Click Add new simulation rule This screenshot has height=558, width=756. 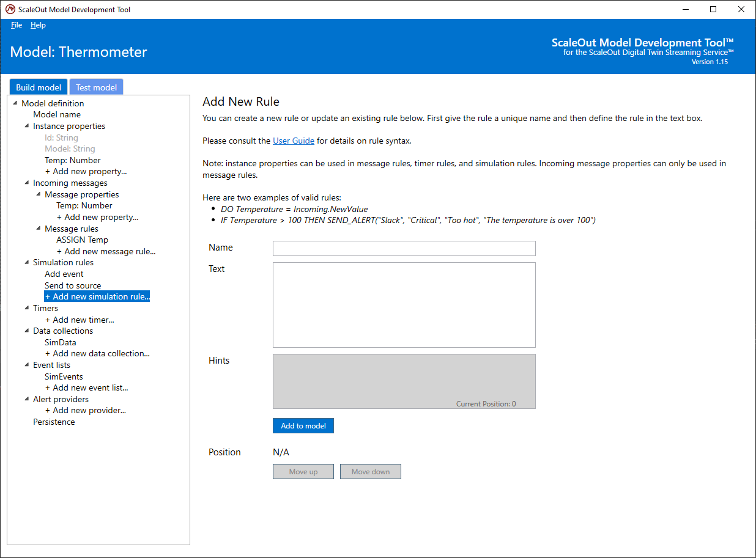tap(97, 296)
